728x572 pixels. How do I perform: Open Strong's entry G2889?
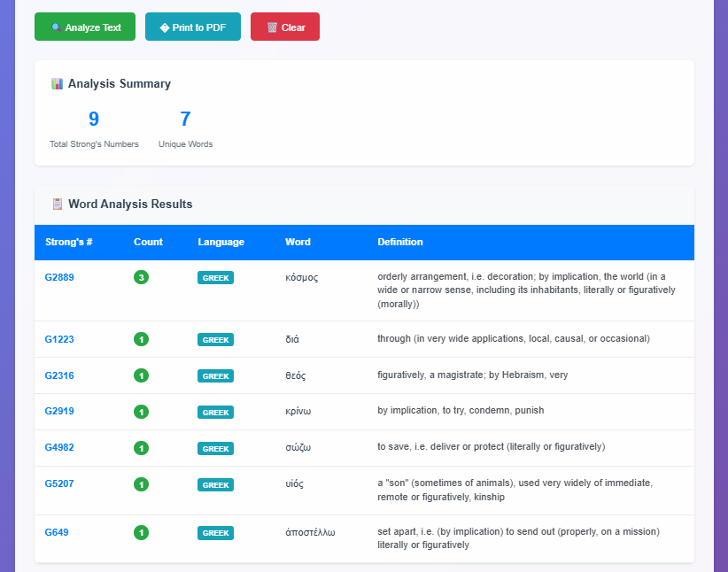[58, 277]
